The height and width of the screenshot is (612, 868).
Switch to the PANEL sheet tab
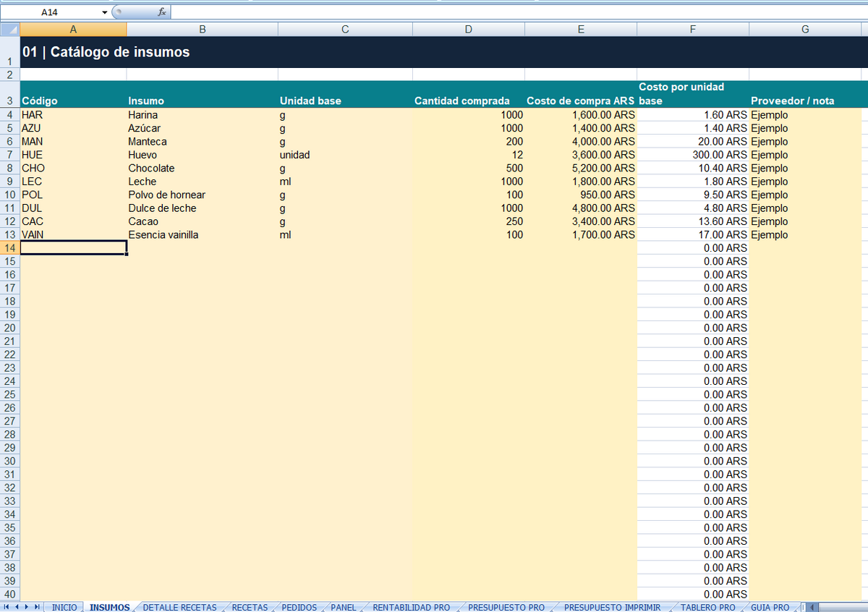point(344,608)
